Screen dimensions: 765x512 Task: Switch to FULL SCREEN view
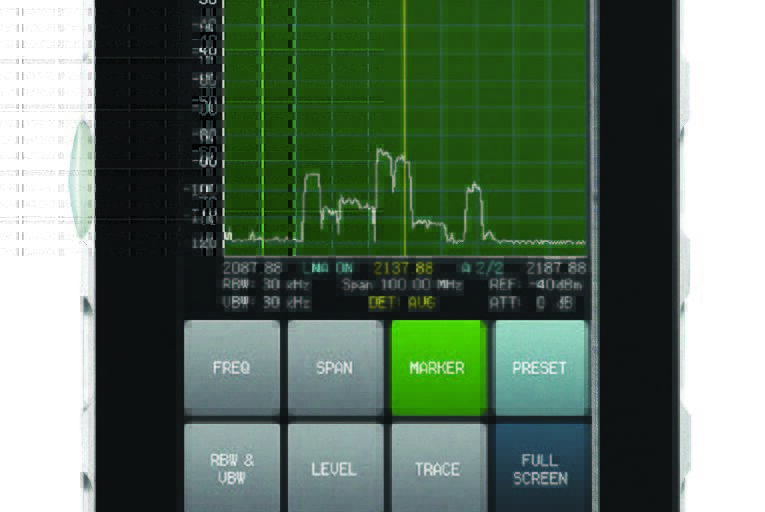click(540, 469)
